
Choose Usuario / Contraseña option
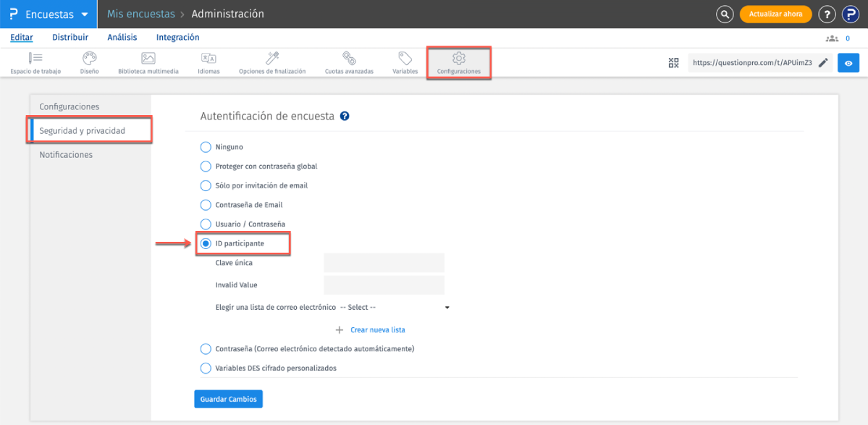point(206,224)
